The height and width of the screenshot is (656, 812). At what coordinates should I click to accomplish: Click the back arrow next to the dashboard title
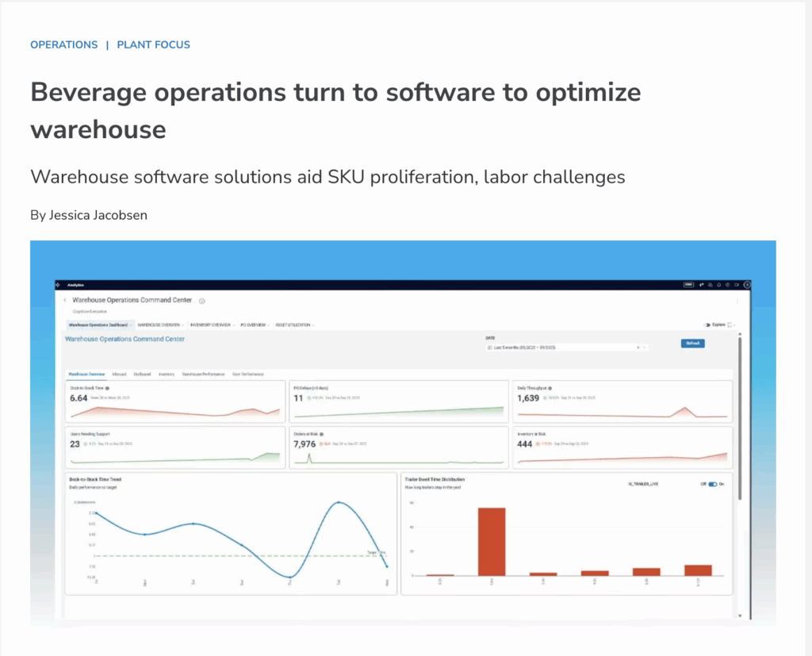pyautogui.click(x=64, y=300)
